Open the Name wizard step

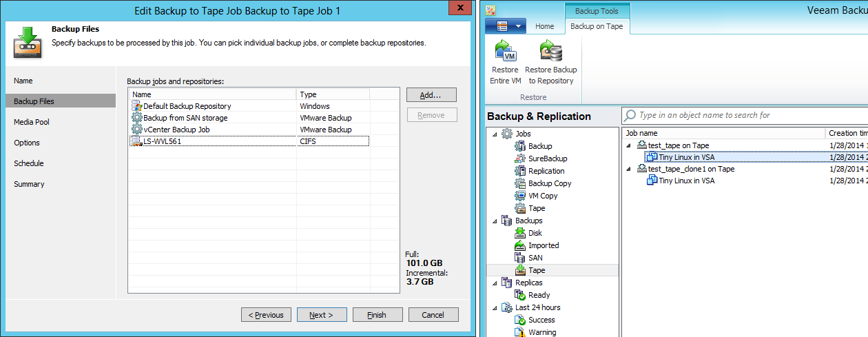click(x=23, y=81)
